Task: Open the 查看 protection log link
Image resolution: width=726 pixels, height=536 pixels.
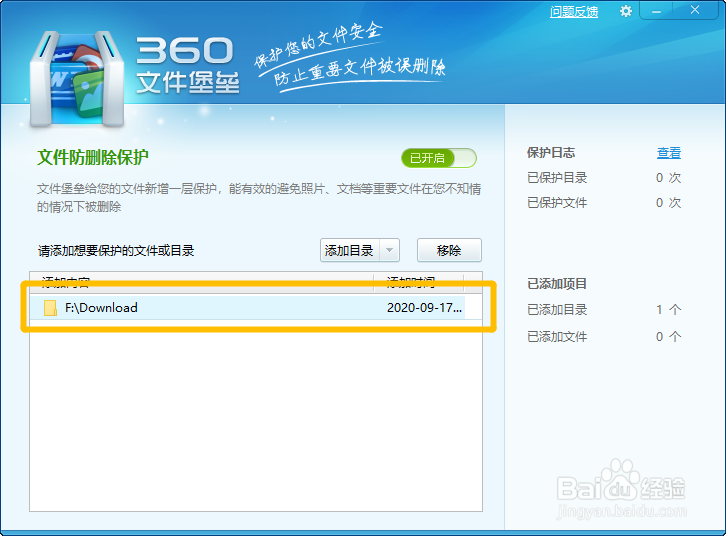Action: [669, 153]
